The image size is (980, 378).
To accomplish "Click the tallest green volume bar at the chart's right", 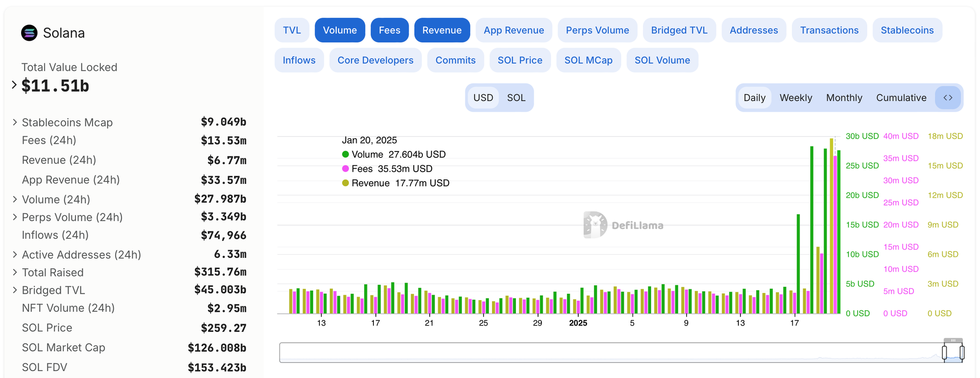I will pyautogui.click(x=812, y=230).
